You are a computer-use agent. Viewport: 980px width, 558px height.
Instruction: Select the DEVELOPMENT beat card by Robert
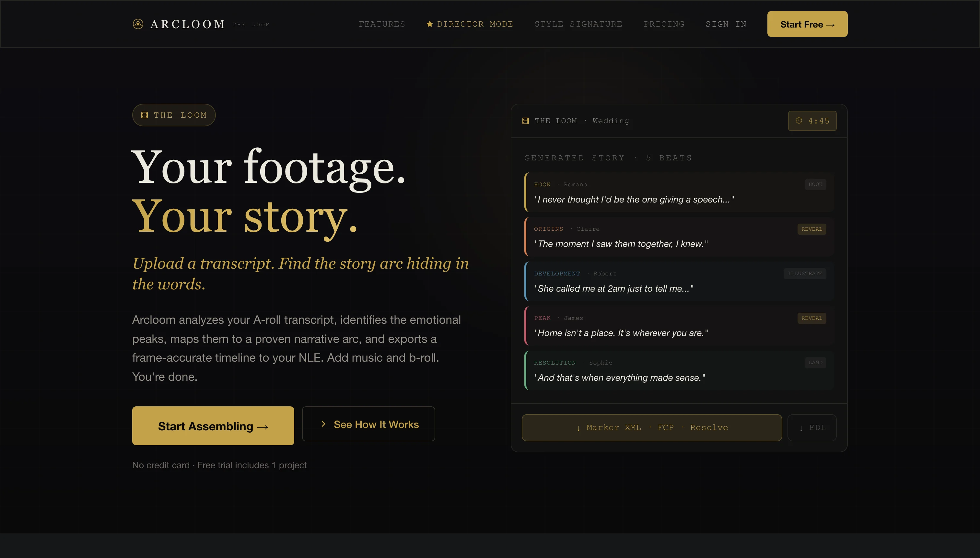[x=679, y=281]
